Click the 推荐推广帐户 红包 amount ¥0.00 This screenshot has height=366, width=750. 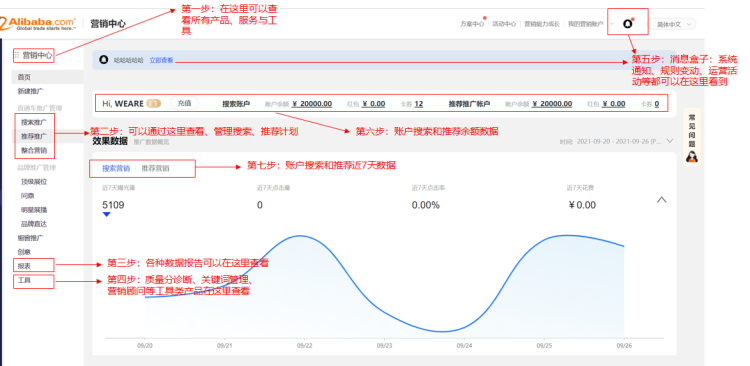pos(614,104)
